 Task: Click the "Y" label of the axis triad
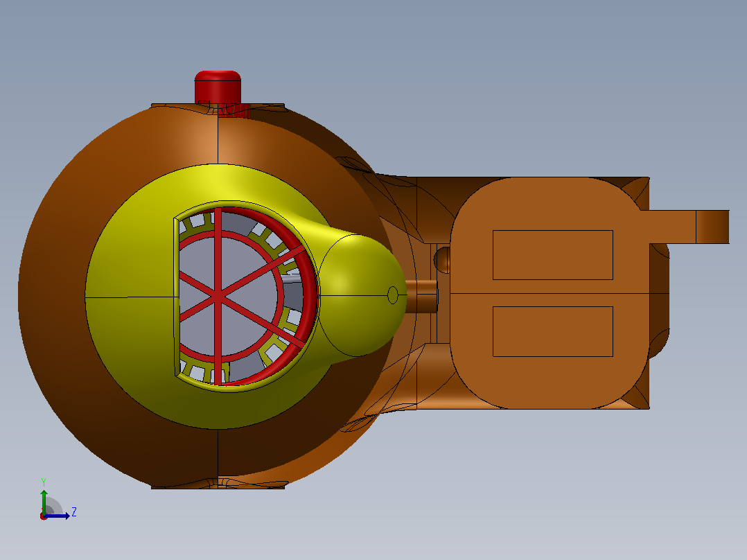click(x=44, y=482)
